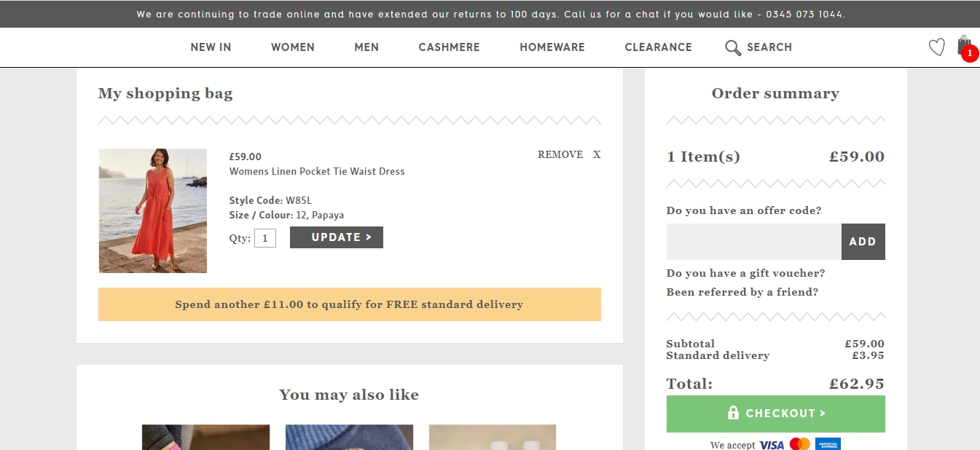Viewport: 980px width, 450px height.
Task: Open the shopping bag icon
Action: pos(964,45)
